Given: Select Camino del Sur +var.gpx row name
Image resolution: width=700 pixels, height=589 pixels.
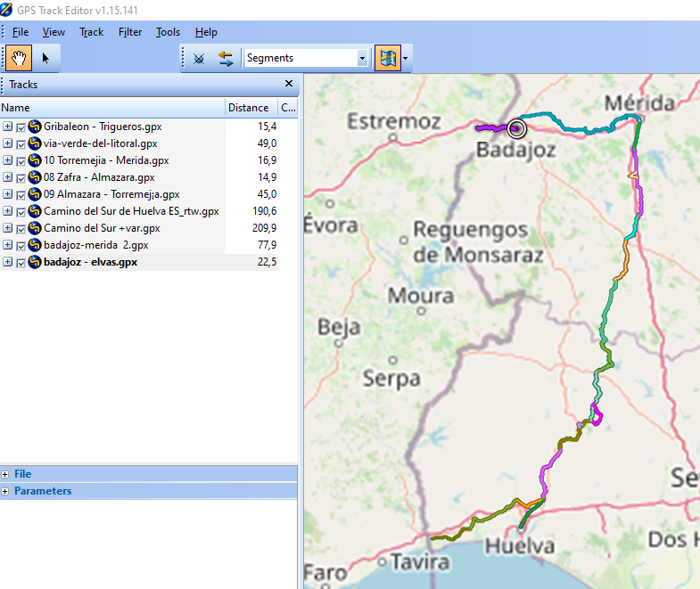Looking at the screenshot, I should click(102, 228).
